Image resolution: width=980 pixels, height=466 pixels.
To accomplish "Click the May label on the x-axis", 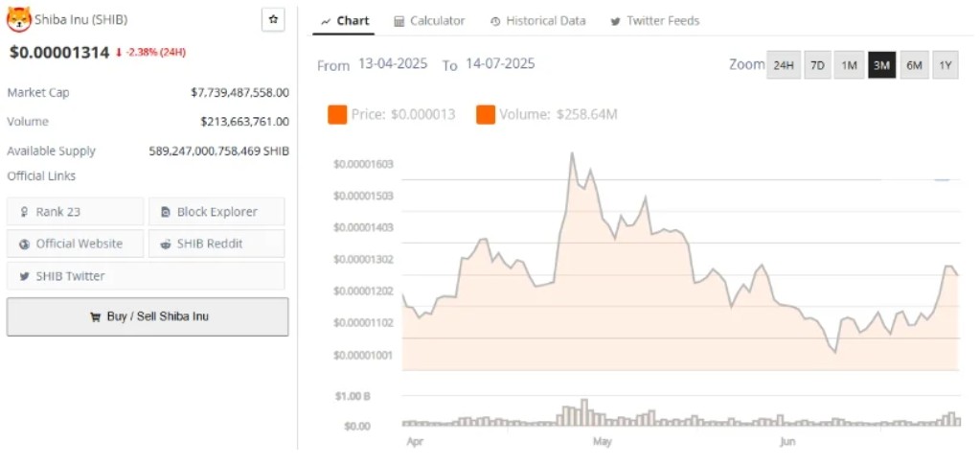I will pos(603,442).
